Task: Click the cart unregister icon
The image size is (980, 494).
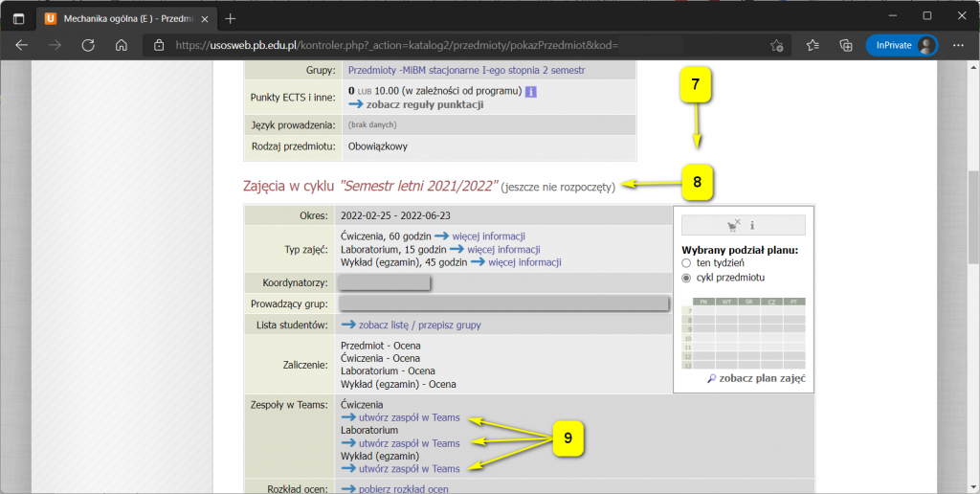Action: pos(734,225)
